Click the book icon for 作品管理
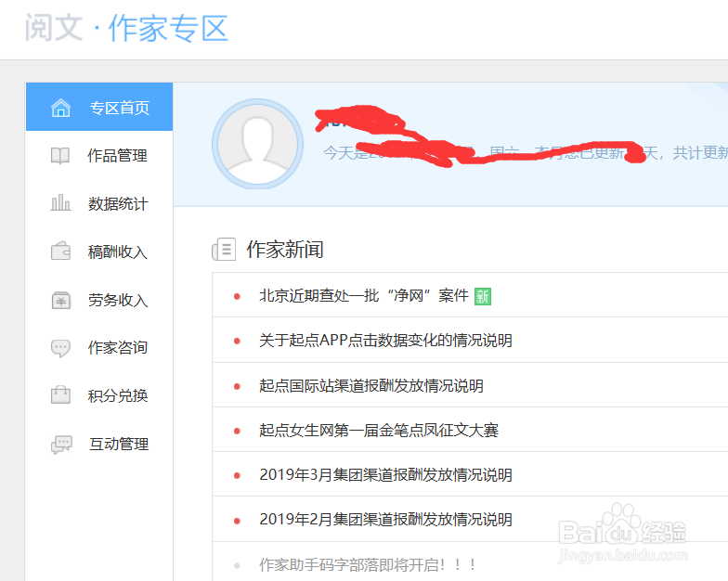Image resolution: width=728 pixels, height=581 pixels. 60,156
